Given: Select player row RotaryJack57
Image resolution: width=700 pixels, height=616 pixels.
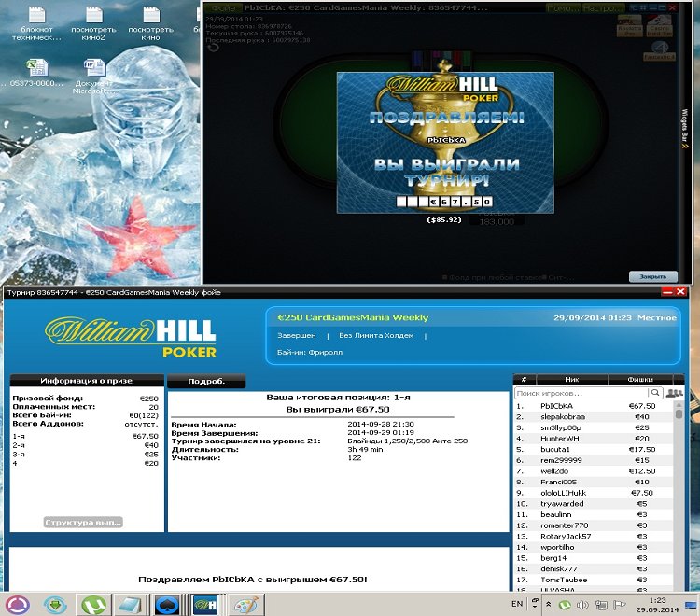Looking at the screenshot, I should [x=593, y=537].
